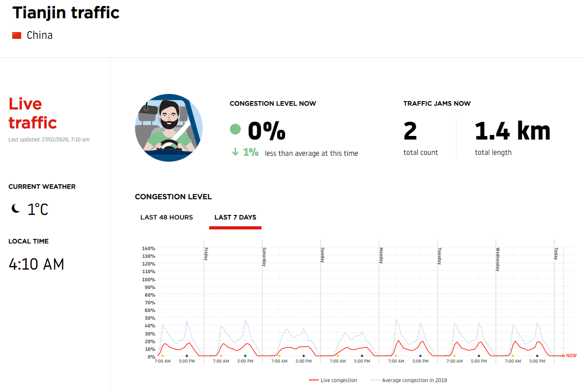The height and width of the screenshot is (392, 584).
Task: Click the driver illustration avatar
Action: [x=169, y=128]
